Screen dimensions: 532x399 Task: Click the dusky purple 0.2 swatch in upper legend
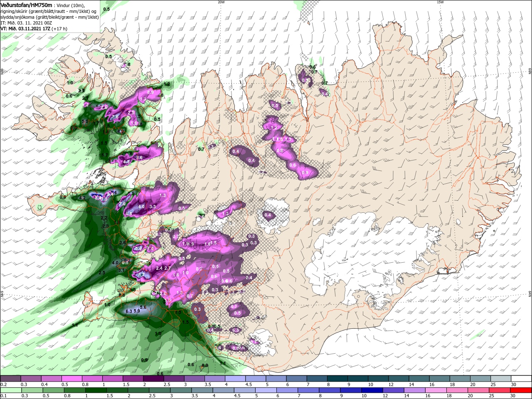(10, 378)
